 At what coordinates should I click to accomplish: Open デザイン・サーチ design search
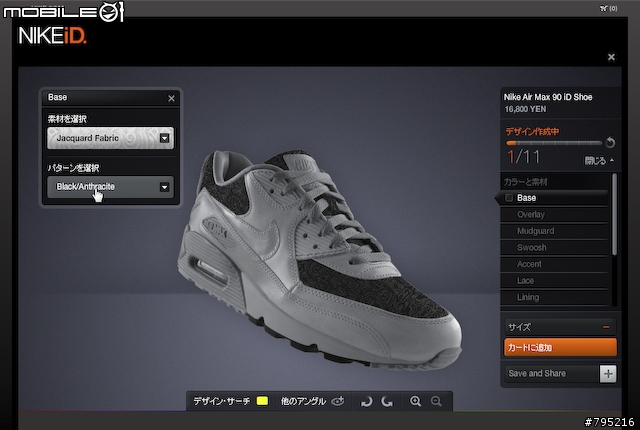click(x=222, y=401)
